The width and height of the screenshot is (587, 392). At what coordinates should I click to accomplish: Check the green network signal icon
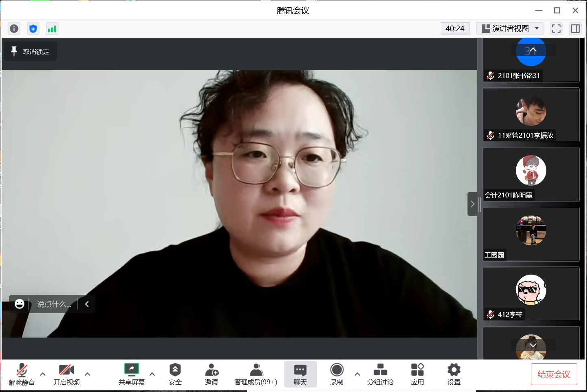[x=52, y=28]
